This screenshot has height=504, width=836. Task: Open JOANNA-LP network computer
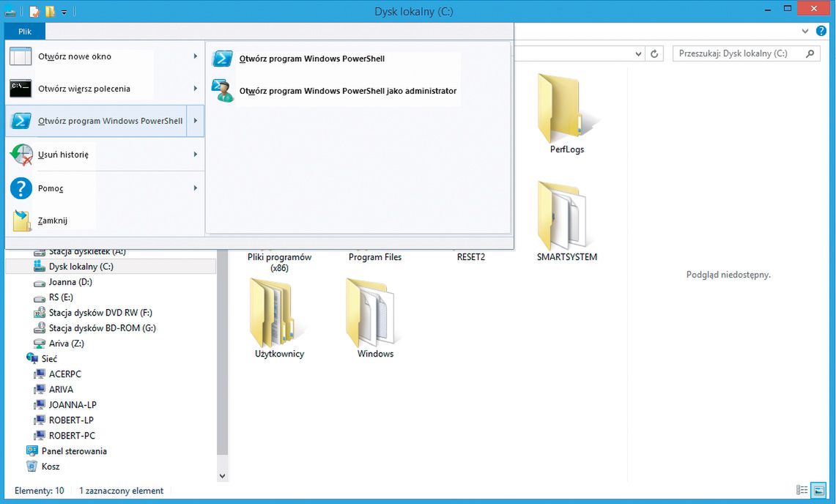pos(72,405)
